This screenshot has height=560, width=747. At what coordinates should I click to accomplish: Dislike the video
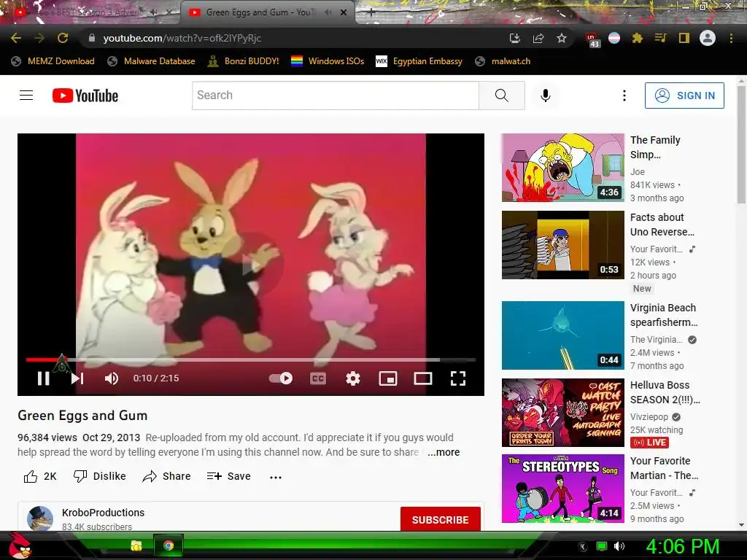(99, 476)
